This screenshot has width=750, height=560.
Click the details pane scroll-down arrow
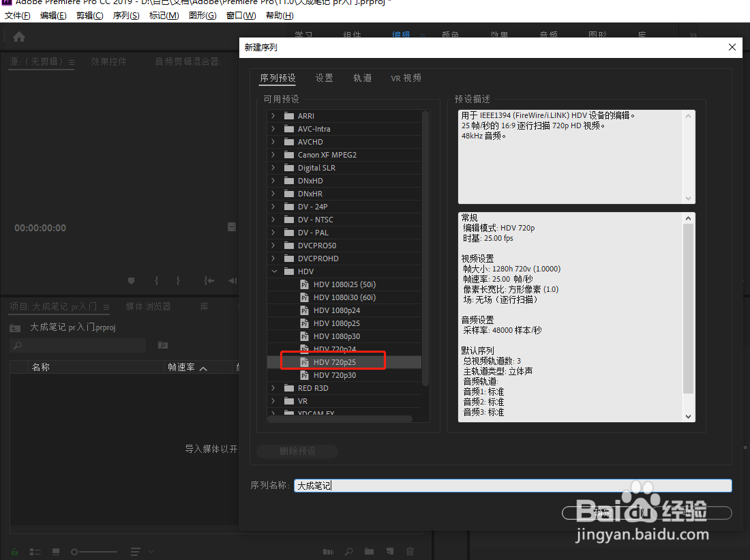coord(689,416)
